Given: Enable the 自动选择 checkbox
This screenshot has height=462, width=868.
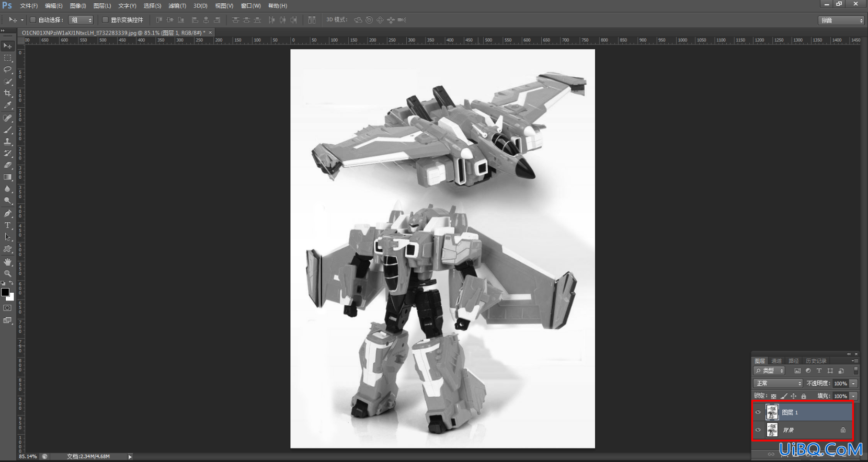Looking at the screenshot, I should pyautogui.click(x=33, y=20).
